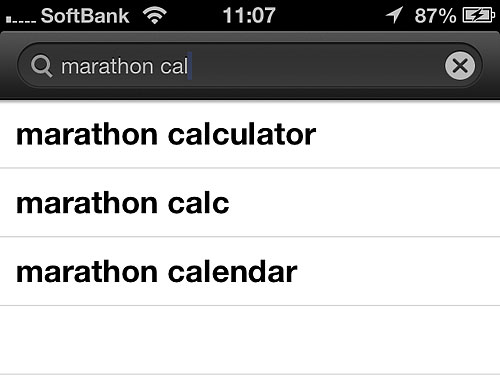Tap the text cursor after "cal"
This screenshot has width=500, height=375.
point(190,66)
